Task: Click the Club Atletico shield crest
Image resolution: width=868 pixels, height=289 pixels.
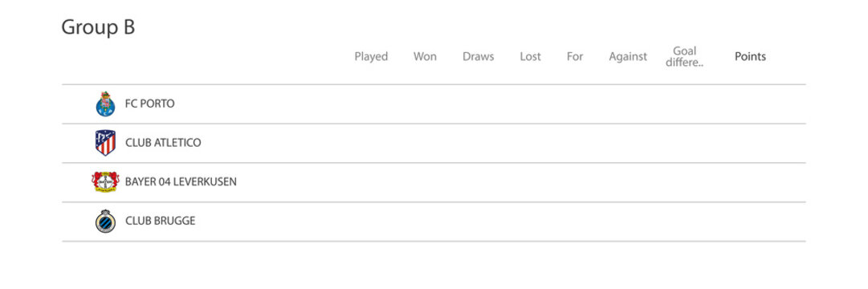Action: coord(105,143)
